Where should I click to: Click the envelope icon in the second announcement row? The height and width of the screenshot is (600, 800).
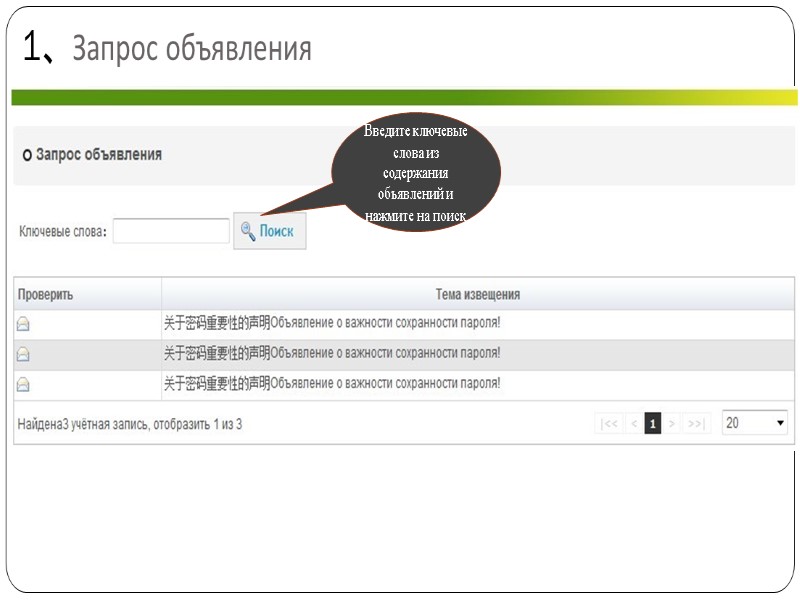23,351
